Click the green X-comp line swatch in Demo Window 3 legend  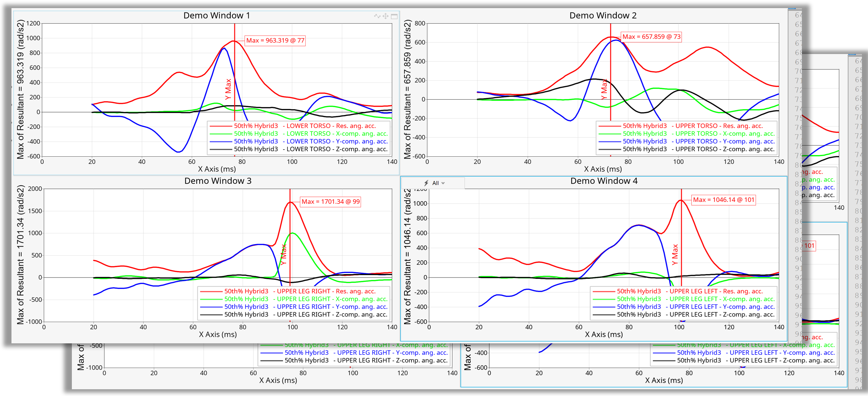click(x=211, y=299)
